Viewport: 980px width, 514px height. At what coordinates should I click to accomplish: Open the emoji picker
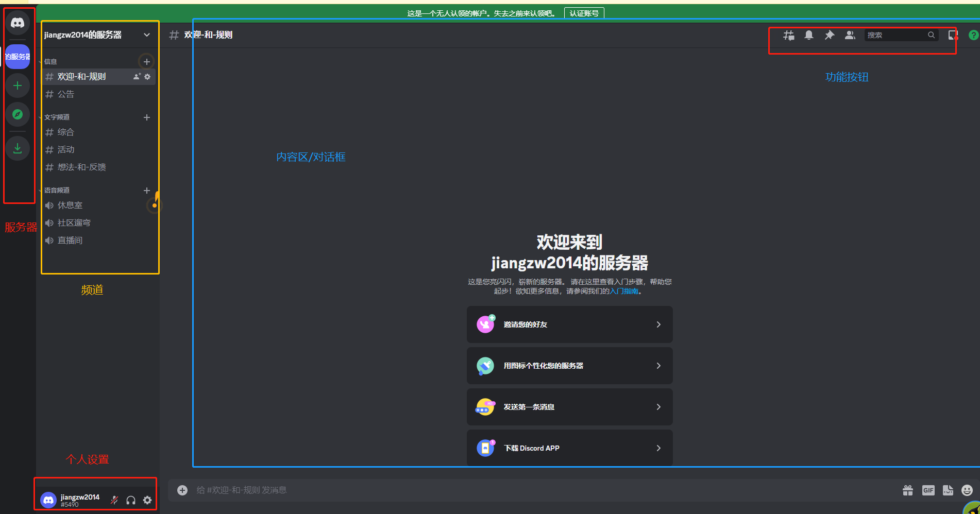tap(967, 490)
